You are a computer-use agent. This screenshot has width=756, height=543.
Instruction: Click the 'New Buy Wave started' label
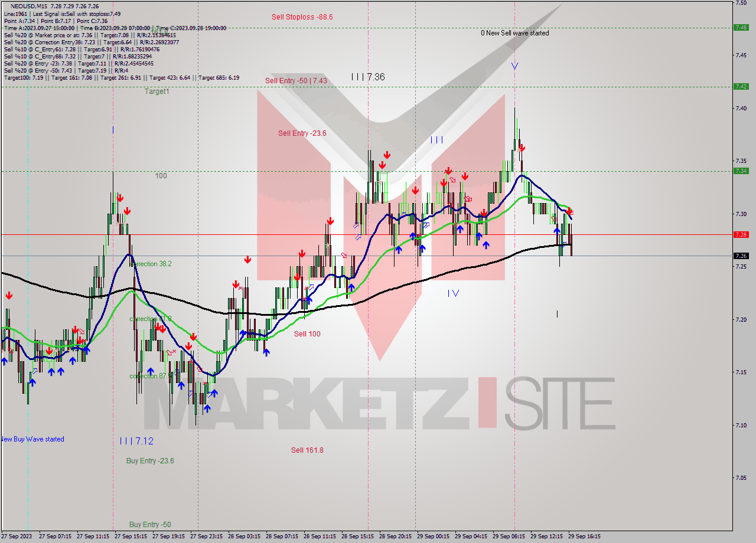pos(32,439)
